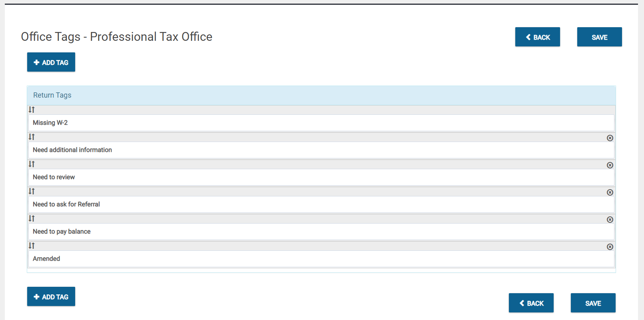Screen dimensions: 644x320
Task: Delete the Need to pay balance tag
Action: coord(610,220)
